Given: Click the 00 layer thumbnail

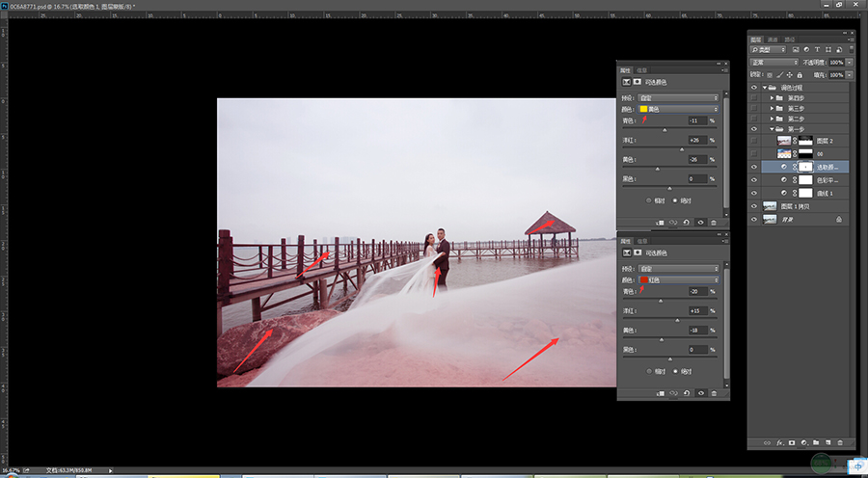Looking at the screenshot, I should (784, 154).
